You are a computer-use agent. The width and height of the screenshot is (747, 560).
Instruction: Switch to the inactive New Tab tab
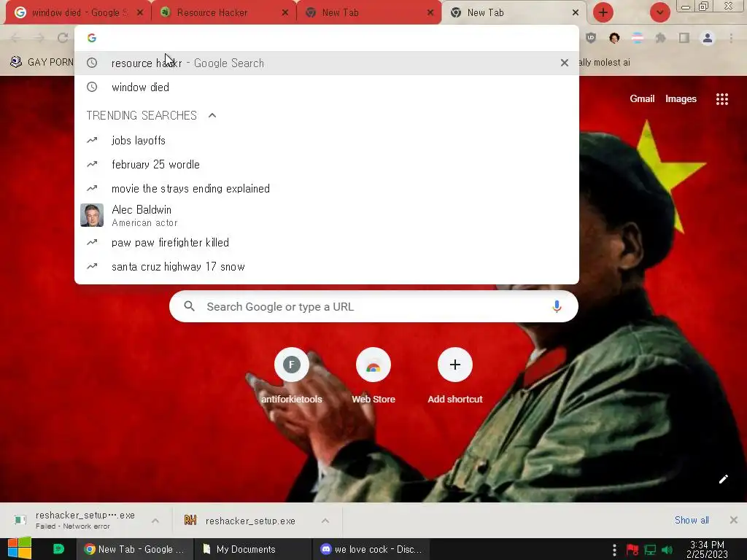[x=368, y=13]
